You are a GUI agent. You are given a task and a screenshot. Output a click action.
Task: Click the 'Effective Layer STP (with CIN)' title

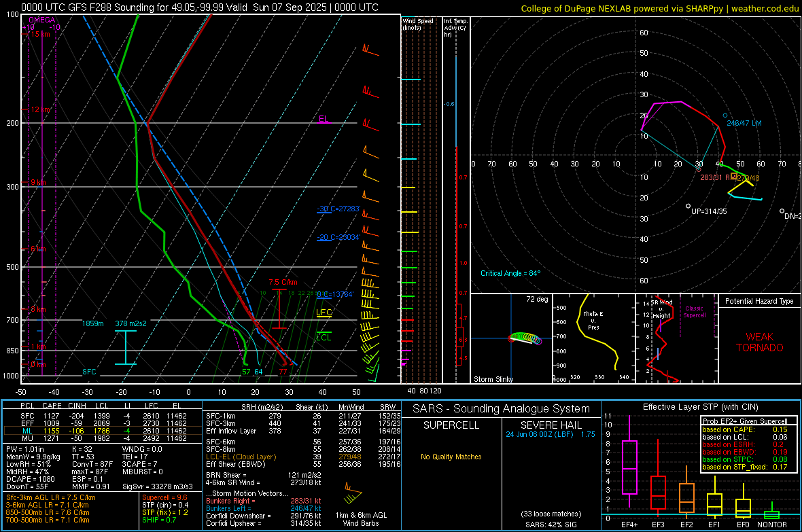[x=700, y=407]
